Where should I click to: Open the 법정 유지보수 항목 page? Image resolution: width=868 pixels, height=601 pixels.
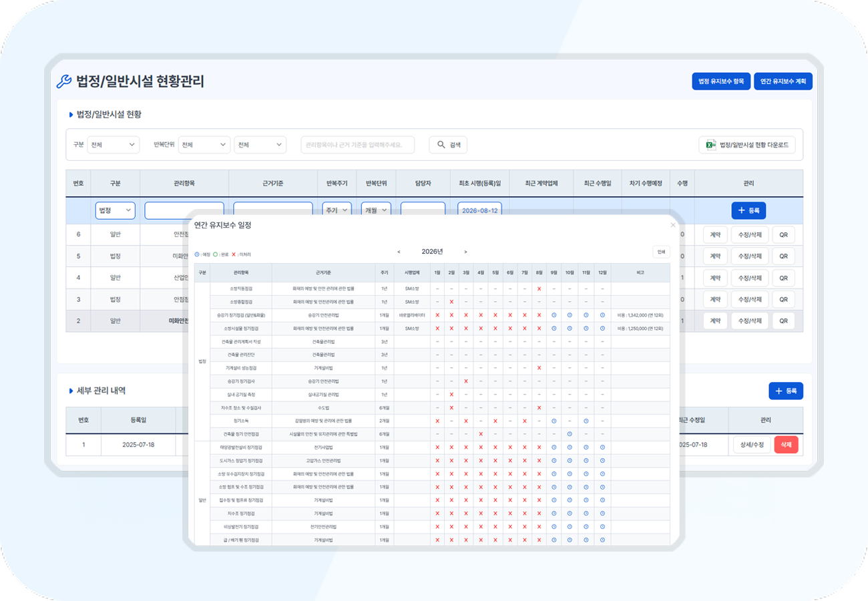pyautogui.click(x=721, y=81)
